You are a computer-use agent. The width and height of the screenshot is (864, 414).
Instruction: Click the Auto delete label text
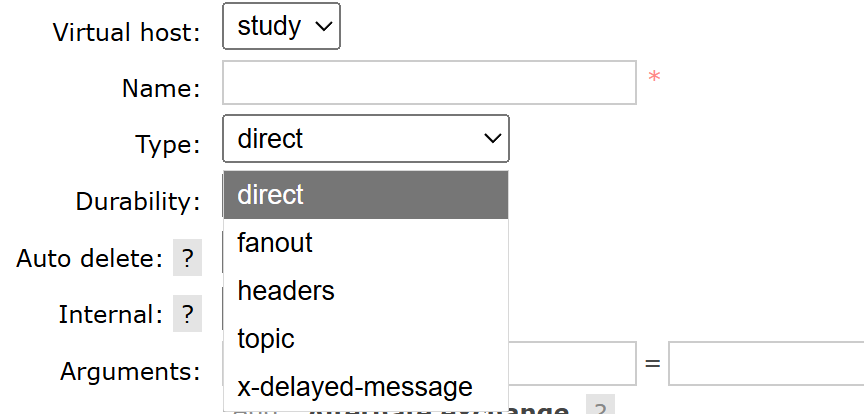90,258
